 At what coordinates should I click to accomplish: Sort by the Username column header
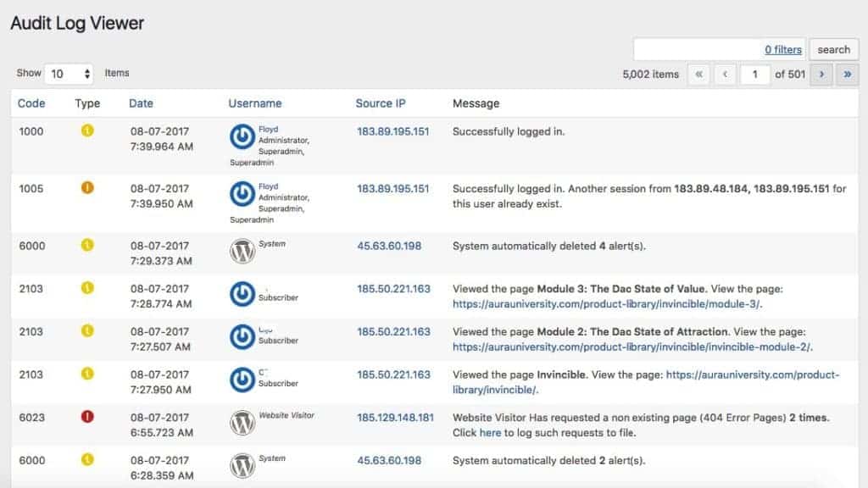pyautogui.click(x=254, y=103)
